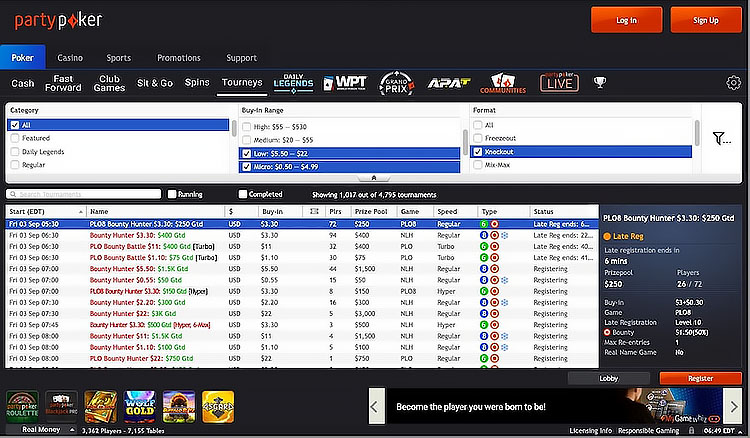The image size is (750, 438).
Task: Click the padlock icon in the status bar
Action: (692, 430)
